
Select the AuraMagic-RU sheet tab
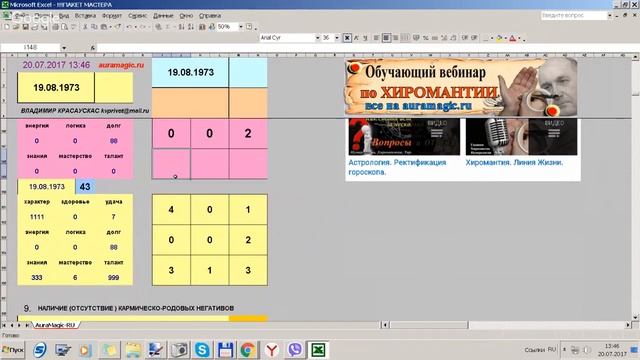(x=55, y=325)
